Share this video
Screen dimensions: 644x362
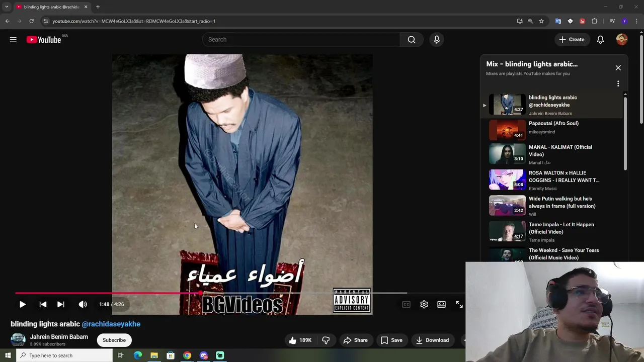(x=356, y=340)
